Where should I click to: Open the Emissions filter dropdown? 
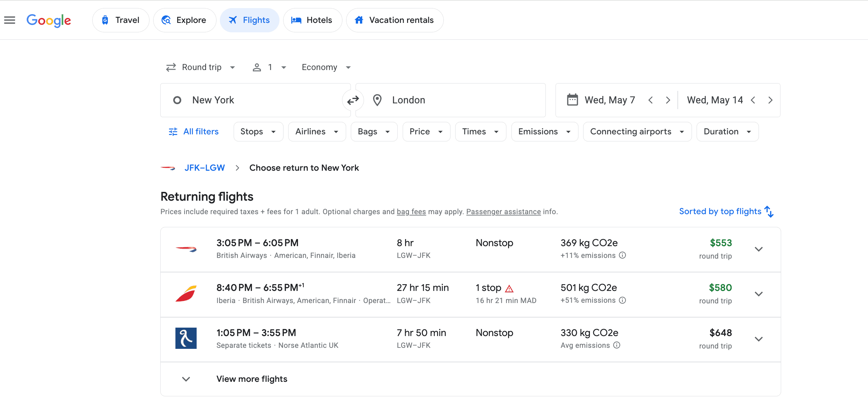[x=544, y=132]
